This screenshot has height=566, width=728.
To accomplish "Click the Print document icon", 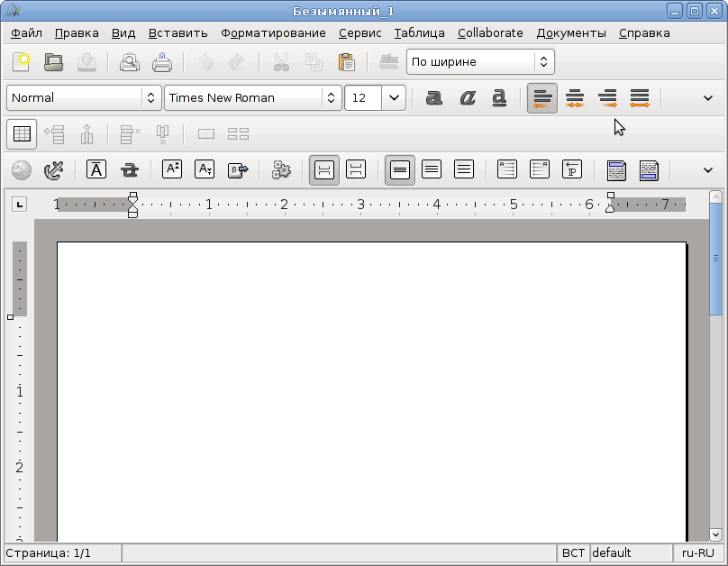I will click(162, 62).
